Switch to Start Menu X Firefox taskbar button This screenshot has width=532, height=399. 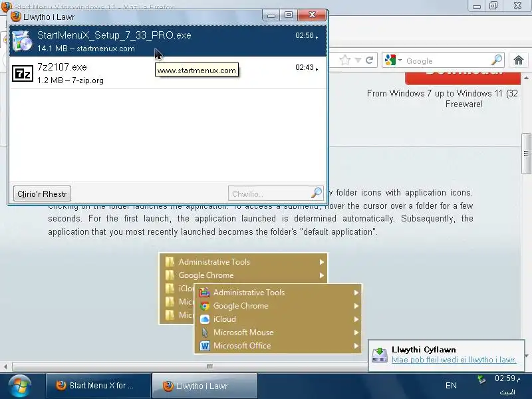click(x=98, y=386)
